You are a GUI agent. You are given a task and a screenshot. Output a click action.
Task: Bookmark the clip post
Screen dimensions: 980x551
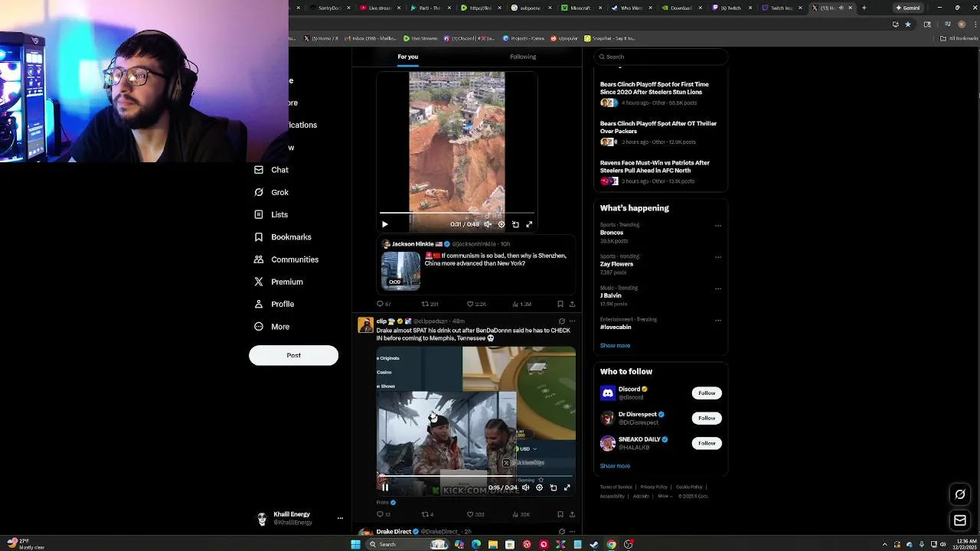(x=560, y=514)
